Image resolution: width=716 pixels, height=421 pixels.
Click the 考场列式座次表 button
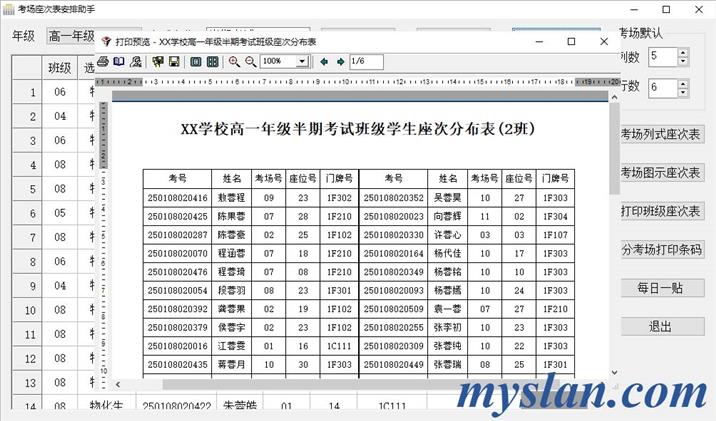(x=660, y=134)
